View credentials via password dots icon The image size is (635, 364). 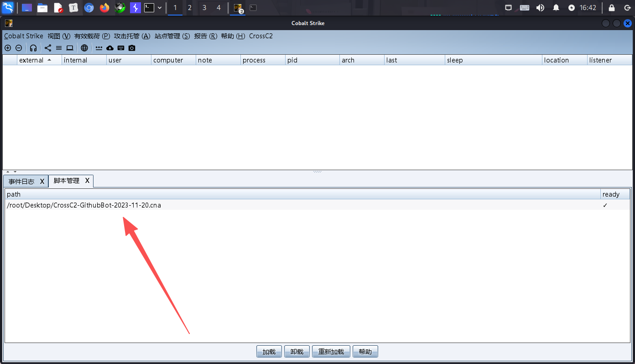tap(99, 48)
